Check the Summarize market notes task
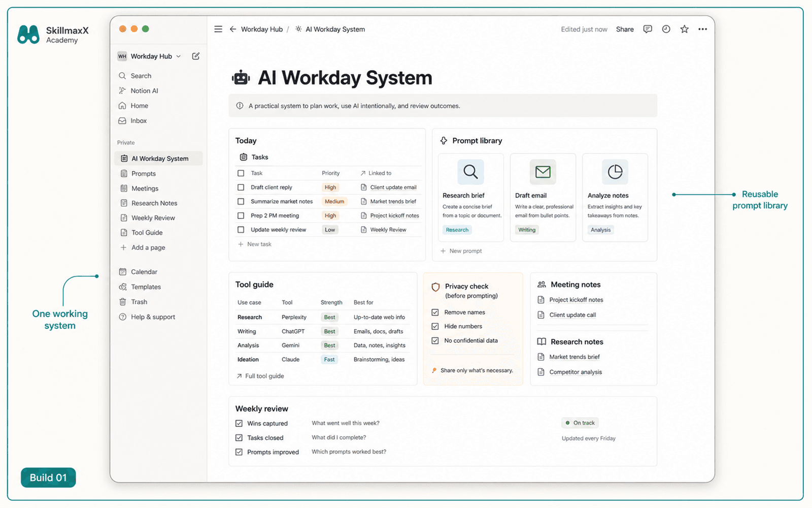 point(241,202)
